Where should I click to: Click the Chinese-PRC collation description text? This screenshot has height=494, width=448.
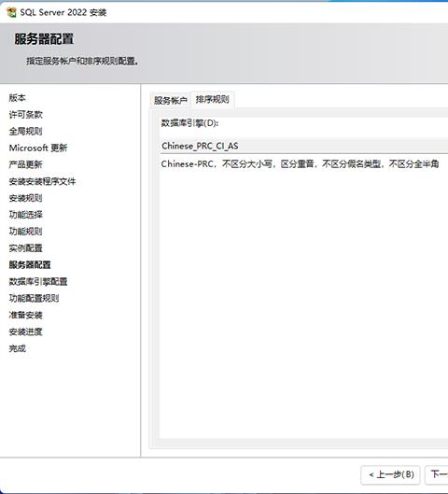coord(300,163)
